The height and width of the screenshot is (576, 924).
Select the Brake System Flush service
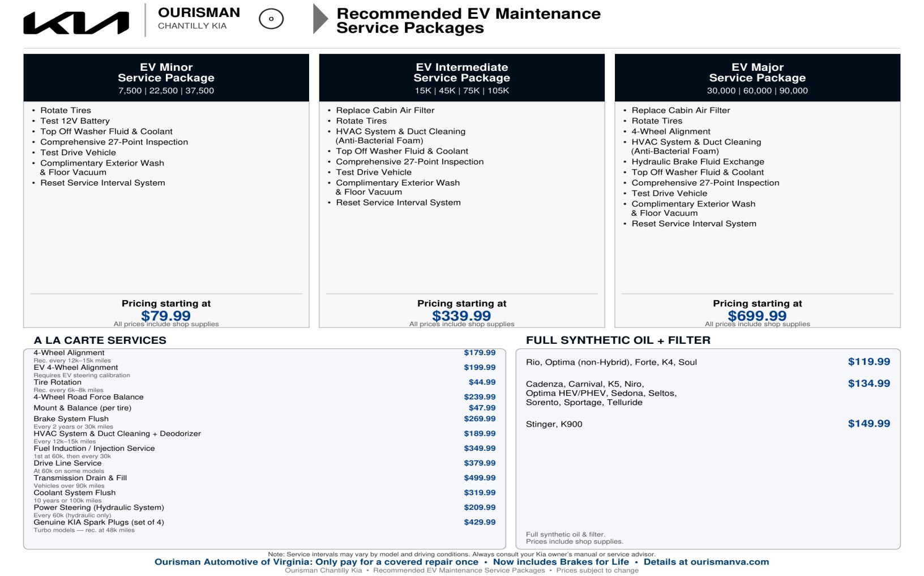(x=264, y=422)
